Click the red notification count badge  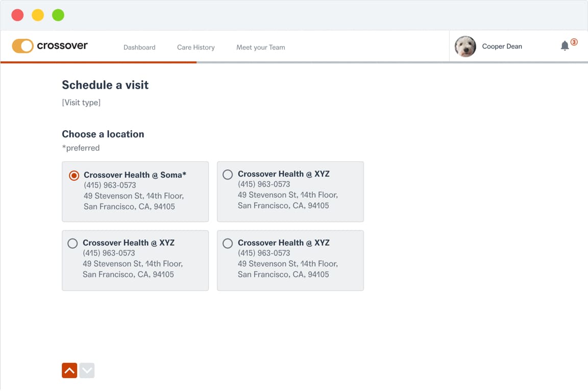(574, 42)
